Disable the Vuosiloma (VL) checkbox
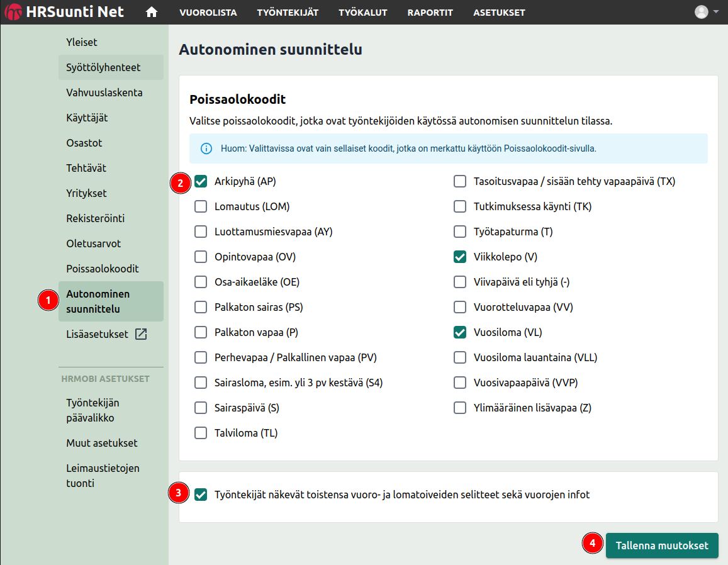This screenshot has width=728, height=565. [x=460, y=332]
